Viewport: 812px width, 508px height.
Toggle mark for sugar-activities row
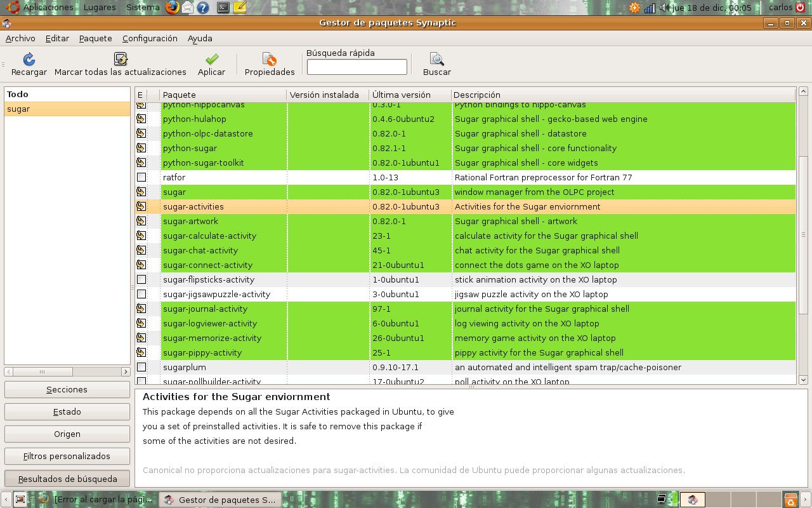point(141,206)
